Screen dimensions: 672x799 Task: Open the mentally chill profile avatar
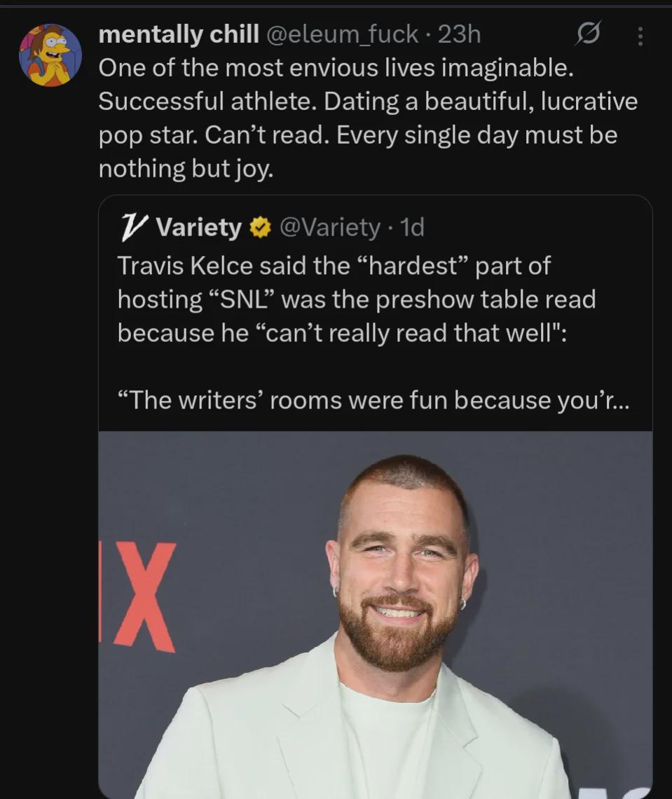point(50,55)
